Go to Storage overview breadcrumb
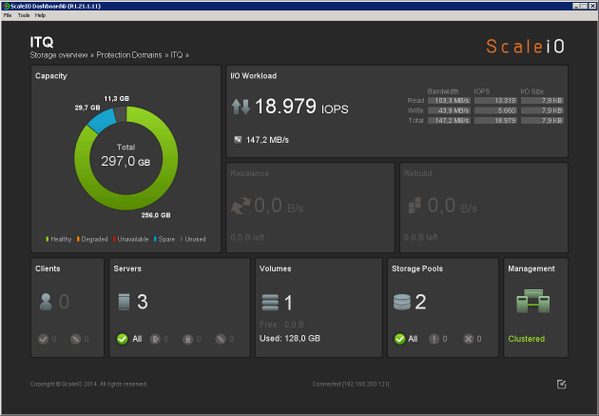This screenshot has width=599, height=416. [x=59, y=55]
